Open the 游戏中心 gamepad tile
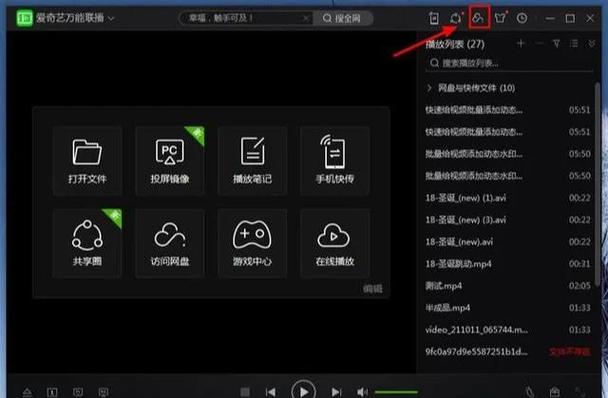Image resolution: width=608 pixels, height=398 pixels. [252, 243]
